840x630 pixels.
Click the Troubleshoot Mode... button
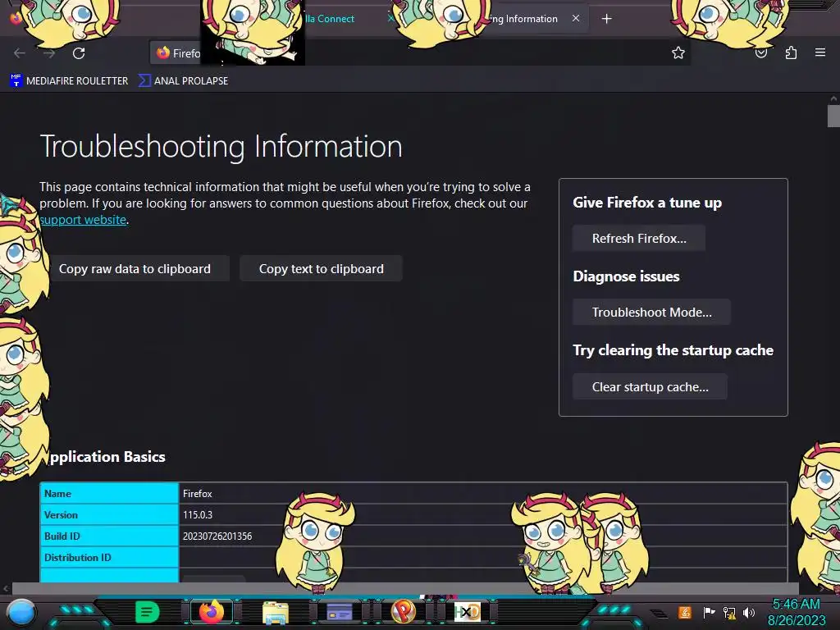652,313
